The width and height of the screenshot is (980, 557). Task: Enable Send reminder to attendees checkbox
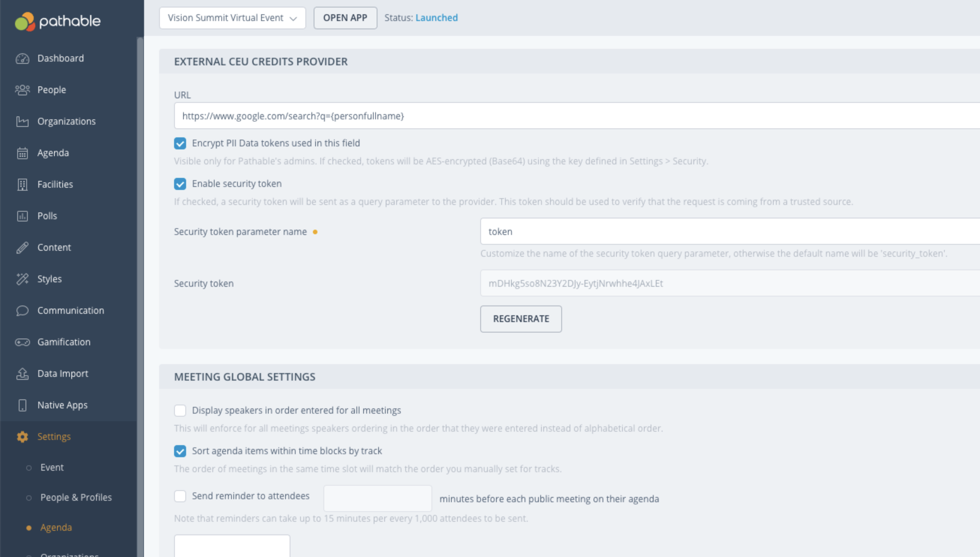180,496
